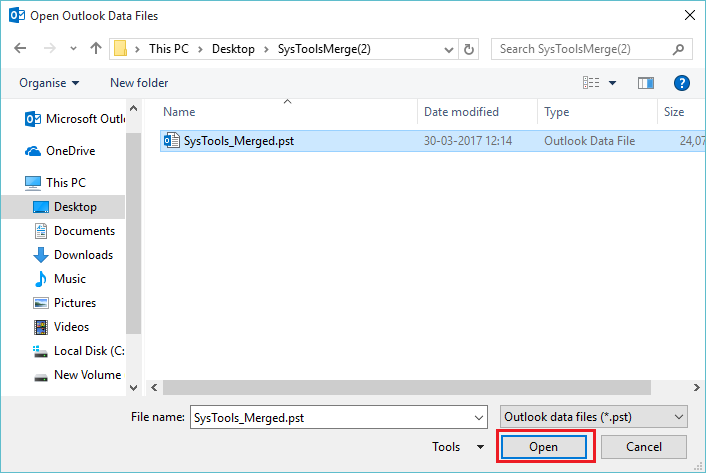Viewport: 706px width, 473px height.
Task: Click the Outlook Data File type cell
Action: pos(589,141)
